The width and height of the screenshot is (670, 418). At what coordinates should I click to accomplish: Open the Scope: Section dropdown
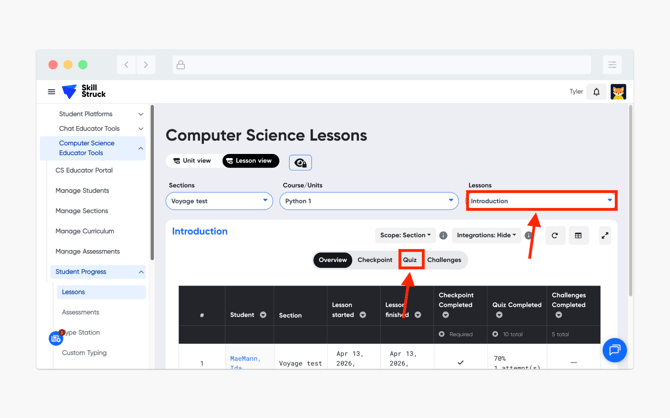pos(405,236)
